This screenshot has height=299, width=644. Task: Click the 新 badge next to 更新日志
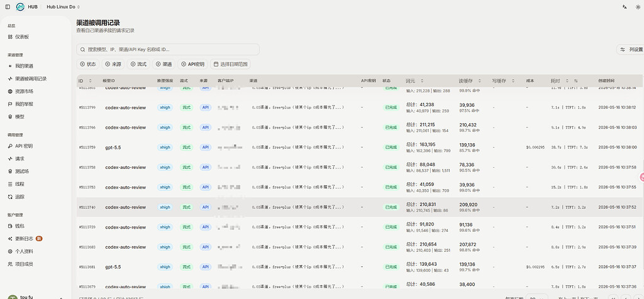click(39, 238)
